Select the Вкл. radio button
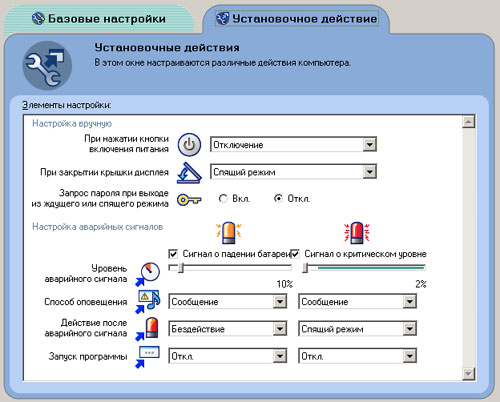The width and height of the screenshot is (500, 402). click(223, 199)
